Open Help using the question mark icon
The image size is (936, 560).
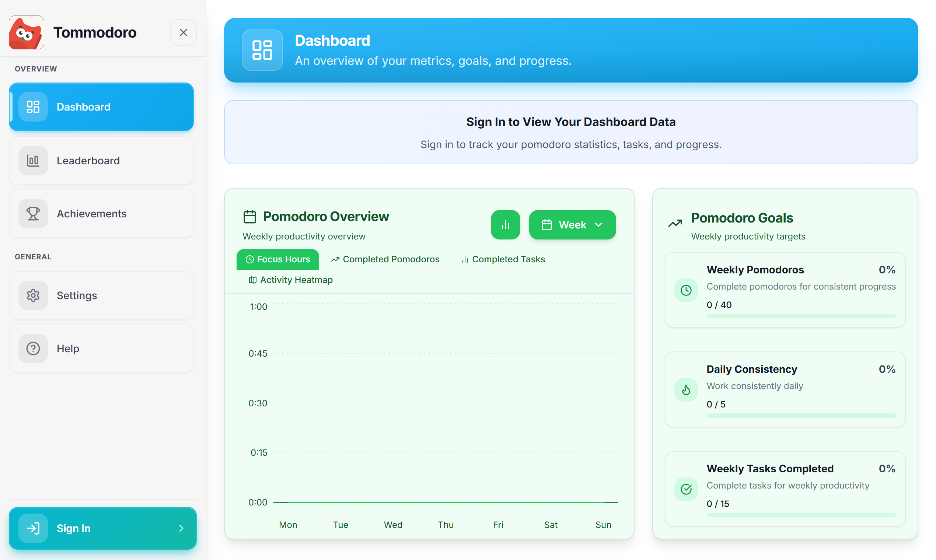[33, 348]
